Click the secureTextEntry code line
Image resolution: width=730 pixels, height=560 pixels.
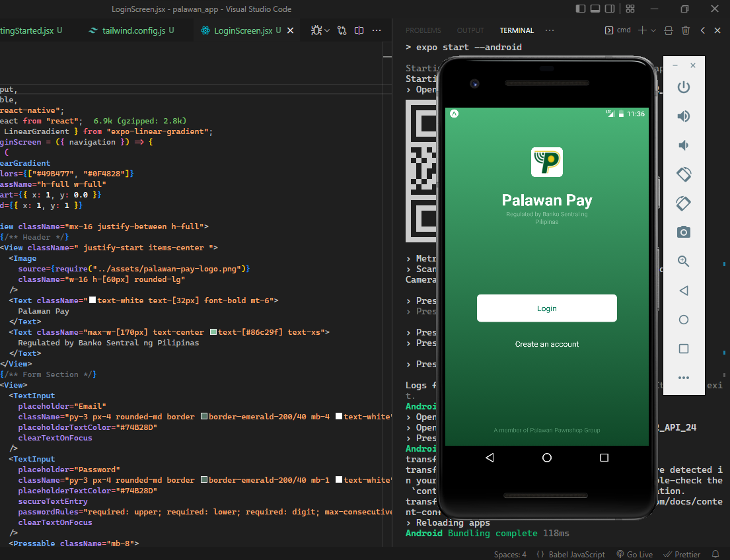pos(53,501)
